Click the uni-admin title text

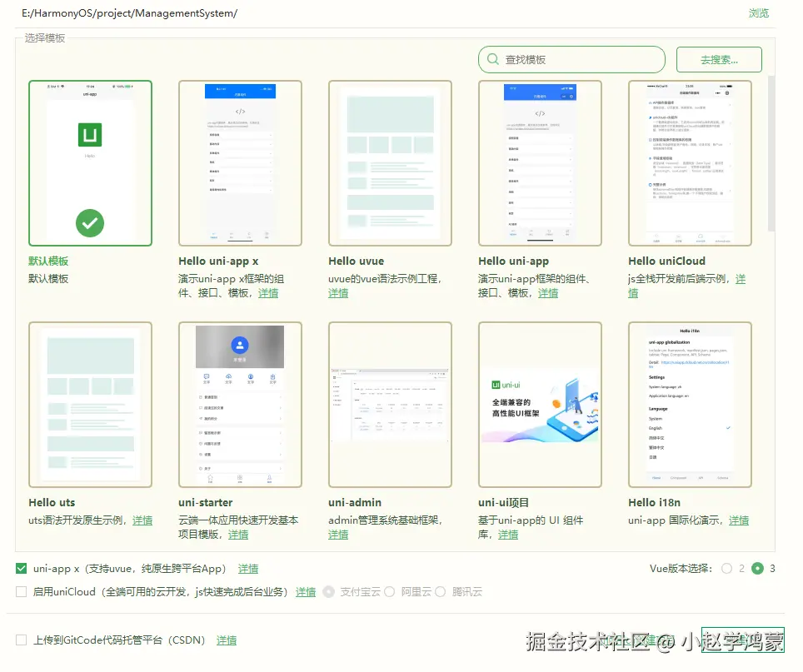[x=355, y=503]
